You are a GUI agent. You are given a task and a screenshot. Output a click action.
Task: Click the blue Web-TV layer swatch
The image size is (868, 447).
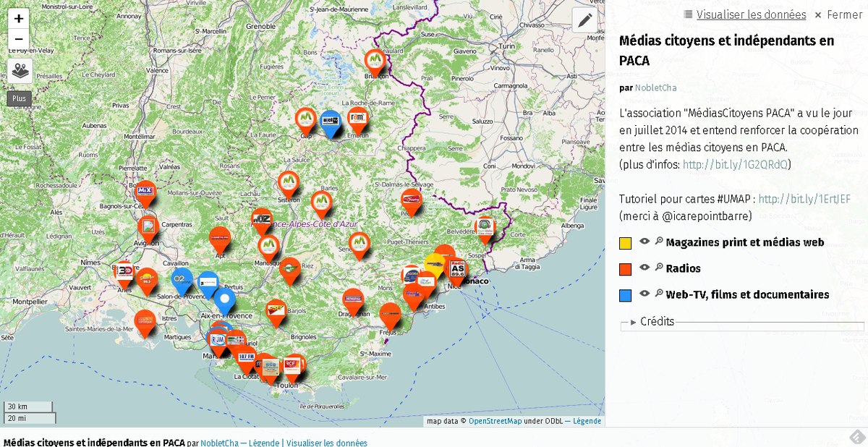pos(626,295)
